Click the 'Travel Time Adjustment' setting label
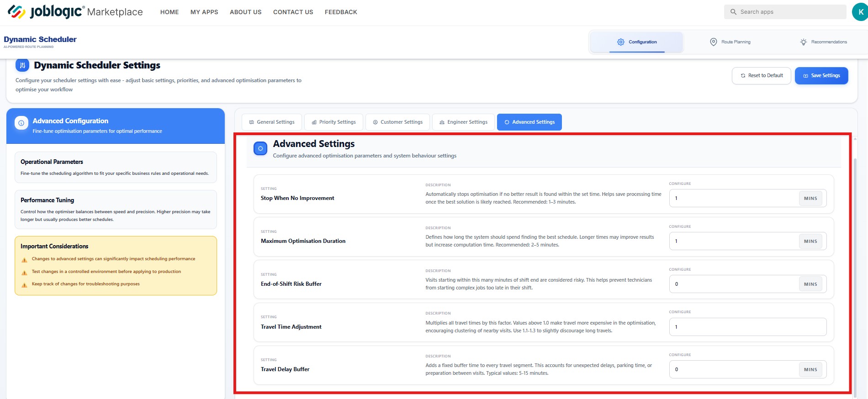 (291, 327)
